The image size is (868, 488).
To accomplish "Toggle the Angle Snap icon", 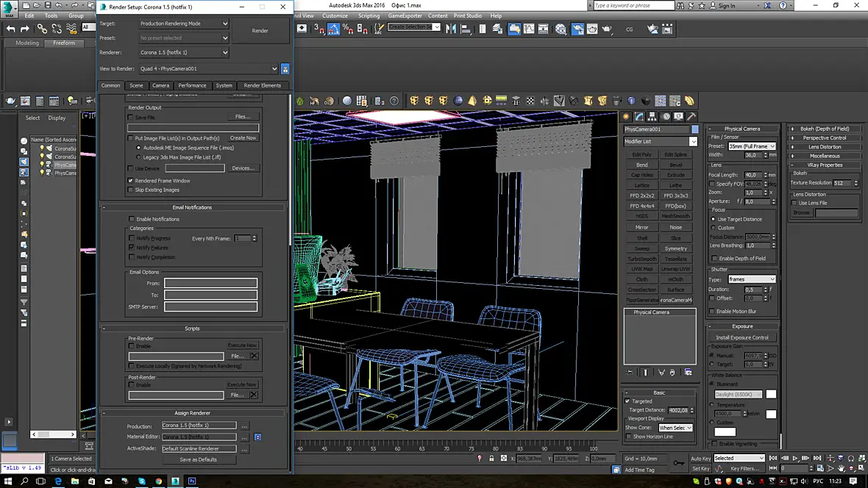I will pyautogui.click(x=333, y=29).
